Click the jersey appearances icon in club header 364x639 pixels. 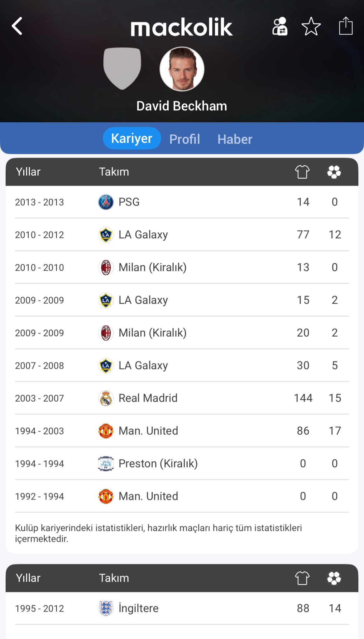coord(302,172)
